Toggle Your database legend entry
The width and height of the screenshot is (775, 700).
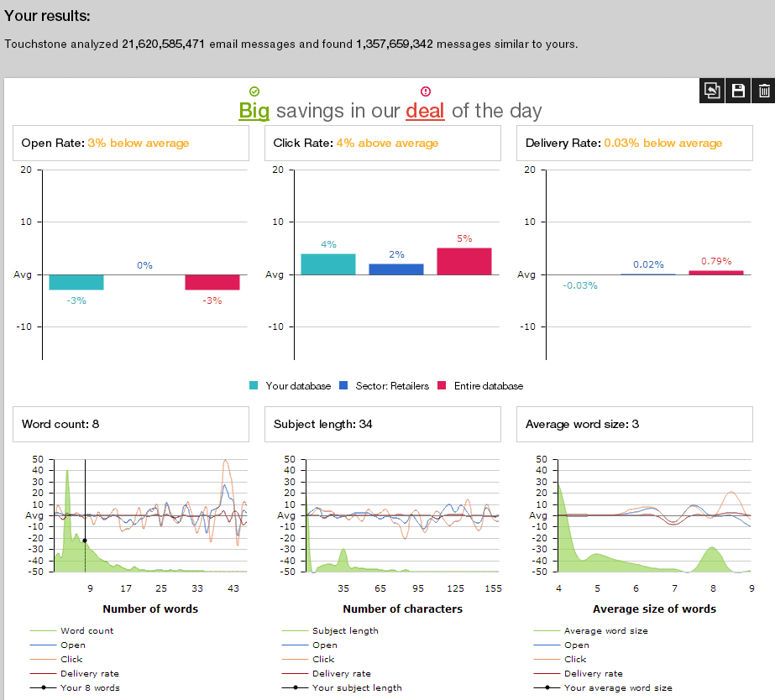click(291, 386)
